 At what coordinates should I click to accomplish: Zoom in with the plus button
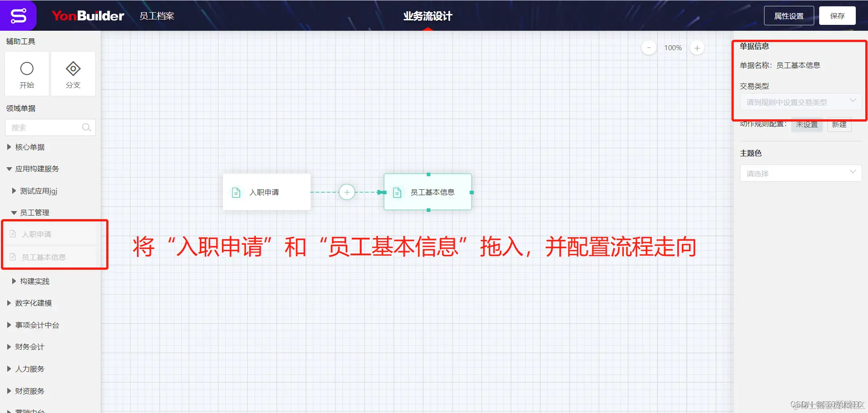click(697, 48)
